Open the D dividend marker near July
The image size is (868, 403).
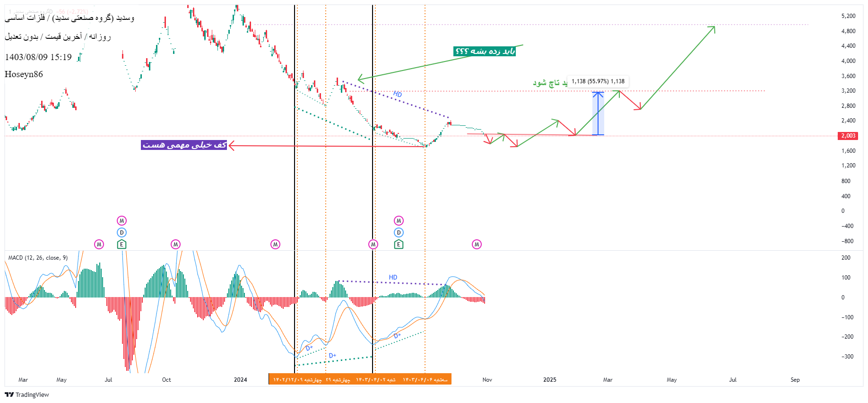coord(122,233)
